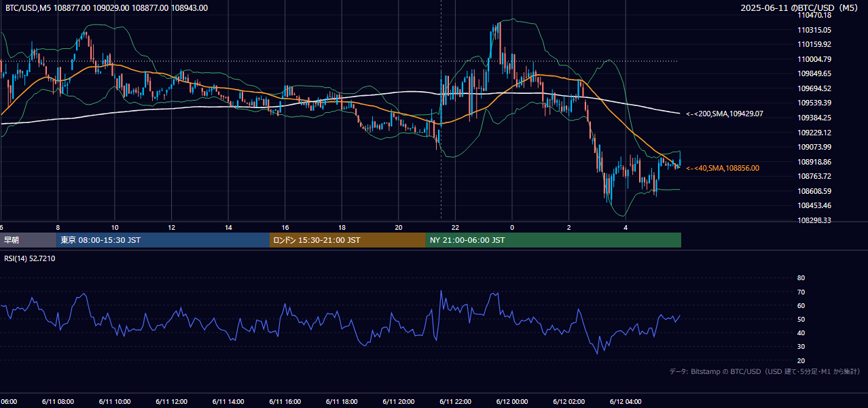Click price axis label 109539.39
The image size is (868, 408).
point(814,103)
